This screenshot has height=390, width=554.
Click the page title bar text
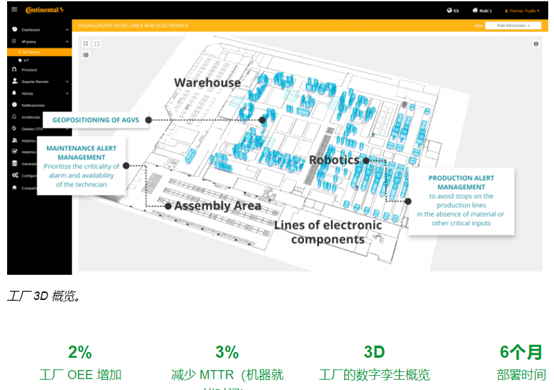[x=133, y=25]
